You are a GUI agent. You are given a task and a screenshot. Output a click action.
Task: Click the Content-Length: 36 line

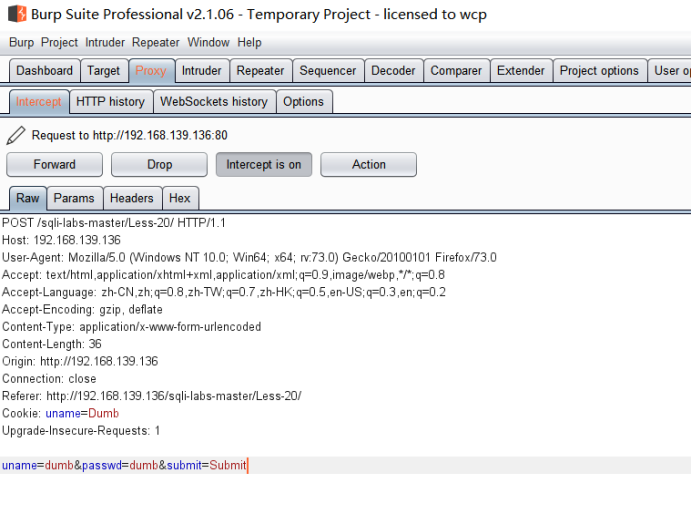(52, 344)
